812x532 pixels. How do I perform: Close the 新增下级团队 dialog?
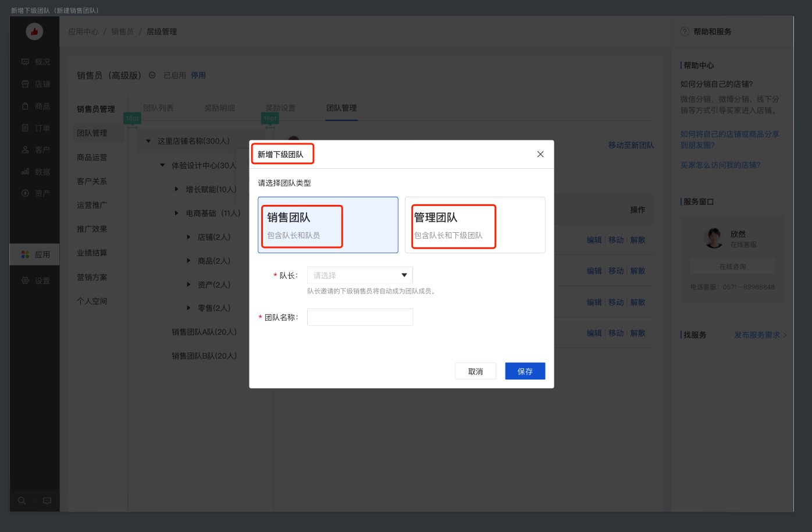pyautogui.click(x=540, y=154)
